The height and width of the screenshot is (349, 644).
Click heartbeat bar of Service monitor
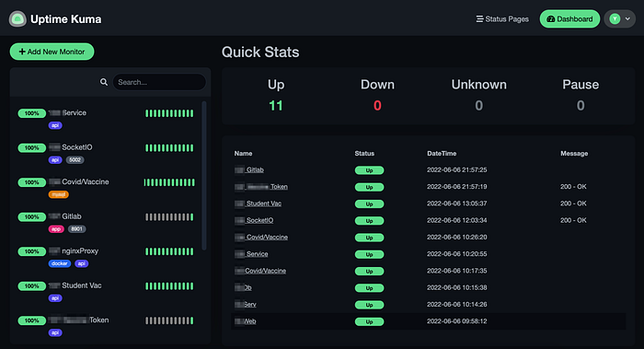point(169,113)
